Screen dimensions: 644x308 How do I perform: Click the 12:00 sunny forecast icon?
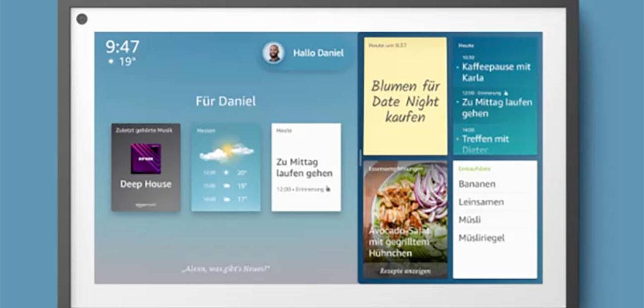tap(226, 173)
